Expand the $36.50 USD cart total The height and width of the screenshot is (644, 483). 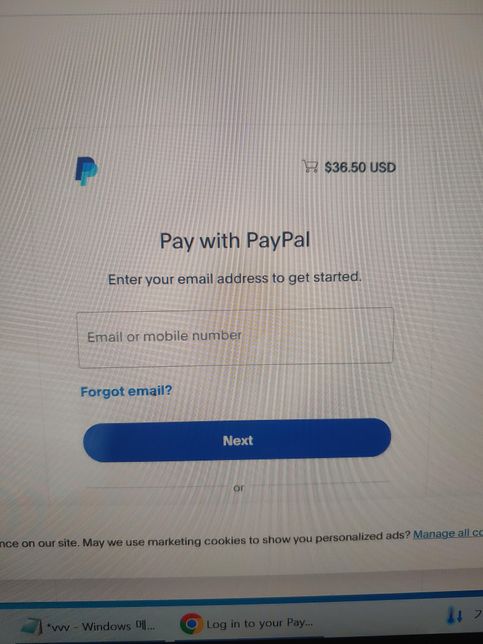coord(360,167)
